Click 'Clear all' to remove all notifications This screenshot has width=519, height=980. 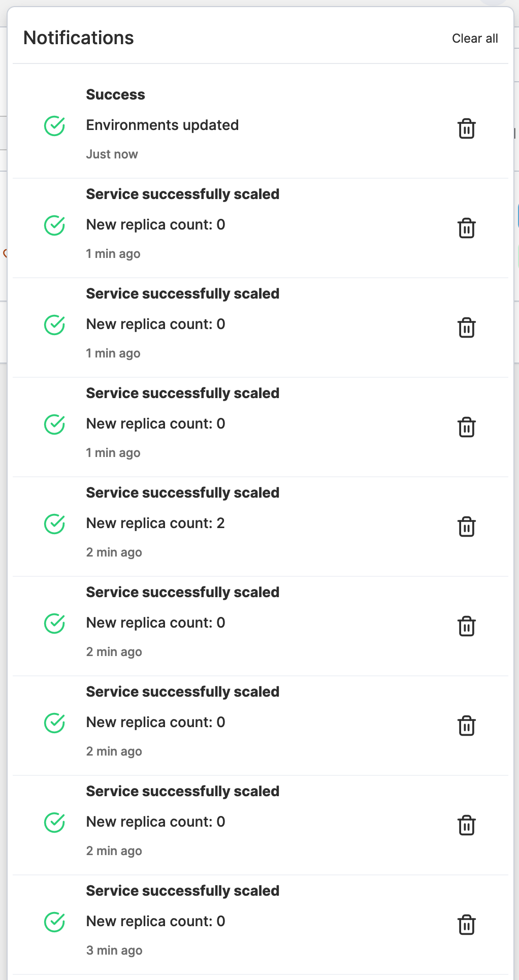click(474, 38)
